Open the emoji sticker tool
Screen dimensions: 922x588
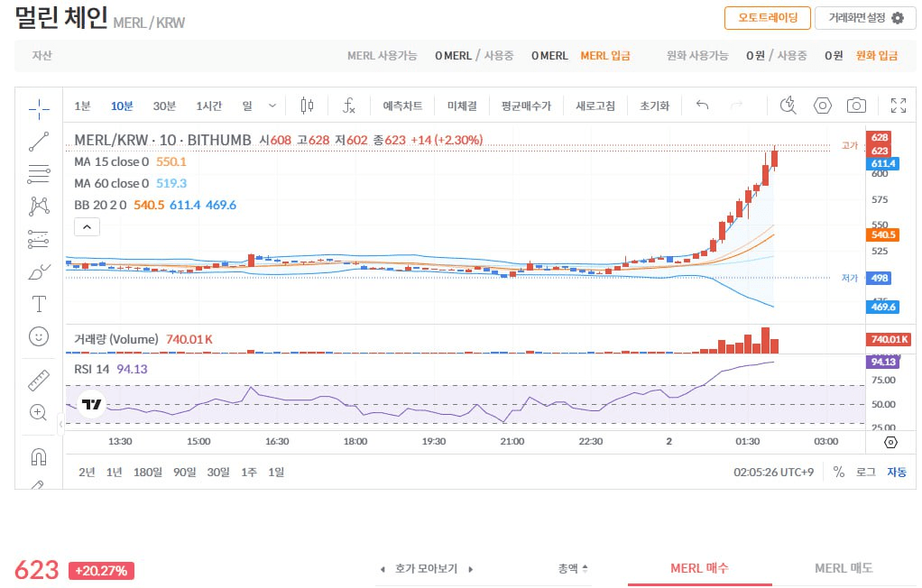[39, 336]
